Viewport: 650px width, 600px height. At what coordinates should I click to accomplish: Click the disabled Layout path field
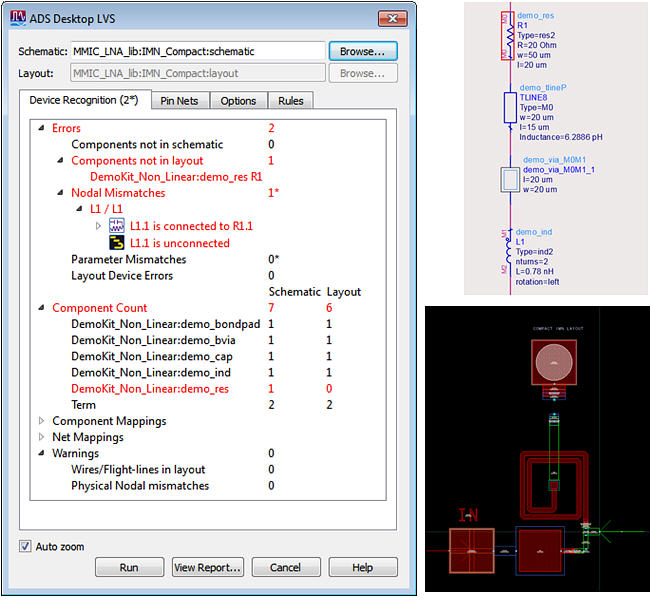coord(198,73)
